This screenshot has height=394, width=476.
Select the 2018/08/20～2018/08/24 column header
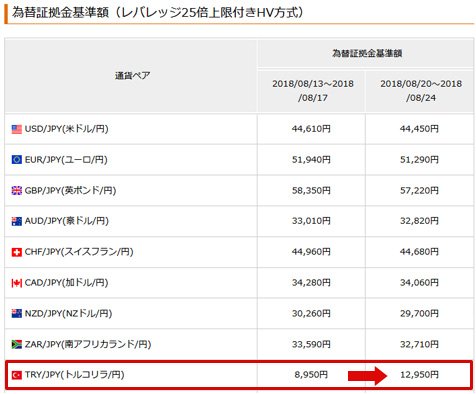[420, 91]
